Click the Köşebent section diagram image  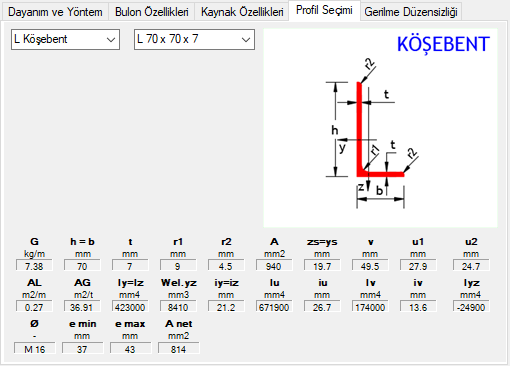380,128
